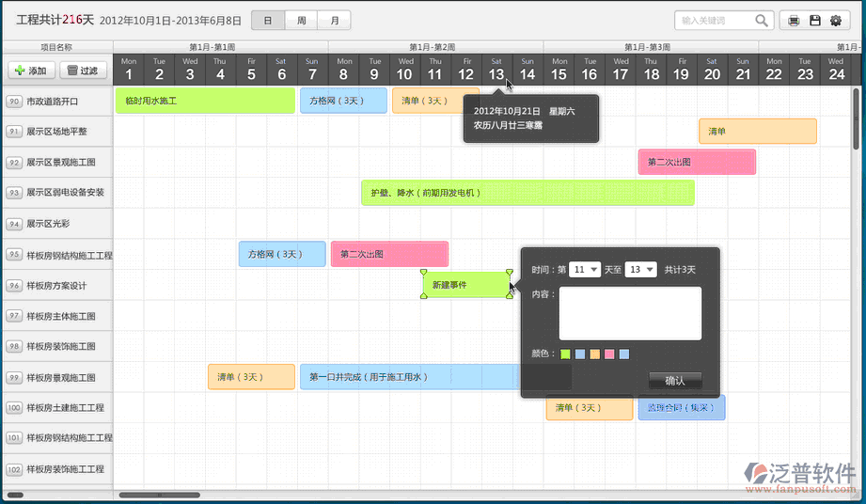
Task: Click the 过滤 filter button
Action: pos(83,71)
